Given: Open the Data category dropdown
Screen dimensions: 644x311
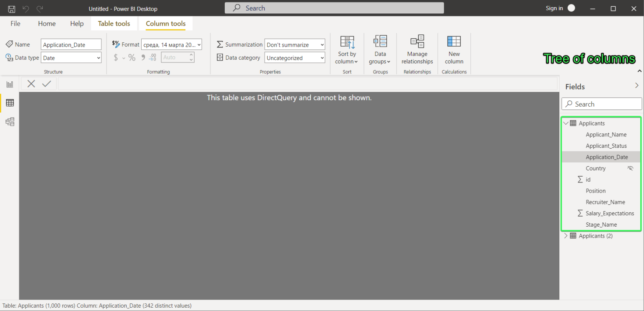Looking at the screenshot, I should pyautogui.click(x=294, y=57).
